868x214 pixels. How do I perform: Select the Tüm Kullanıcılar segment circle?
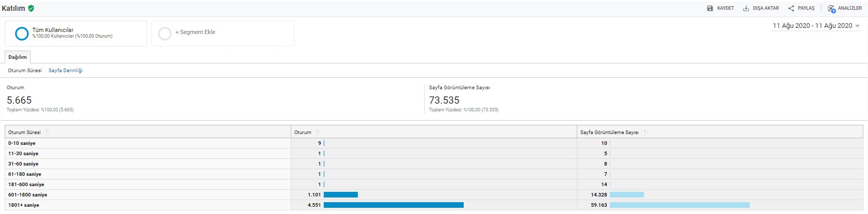click(x=22, y=34)
